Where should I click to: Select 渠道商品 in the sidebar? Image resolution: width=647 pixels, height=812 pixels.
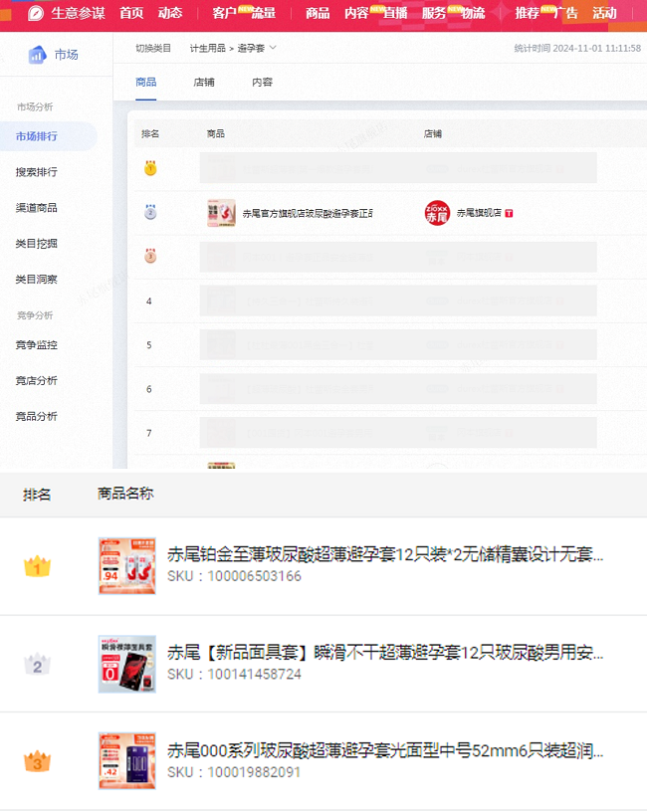(36, 208)
